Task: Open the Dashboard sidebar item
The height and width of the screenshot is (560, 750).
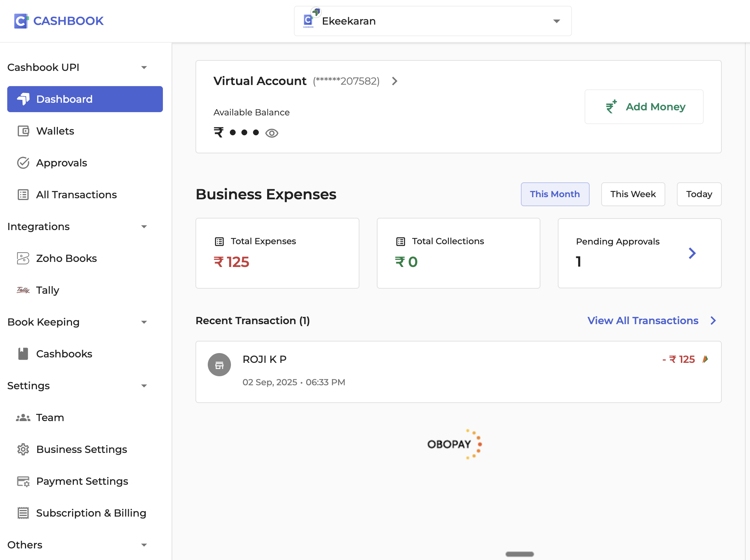Action: [85, 99]
